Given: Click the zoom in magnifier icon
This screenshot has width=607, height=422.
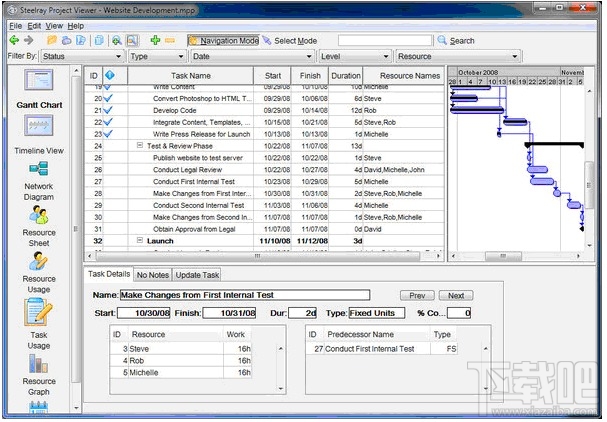Looking at the screenshot, I should (x=117, y=40).
